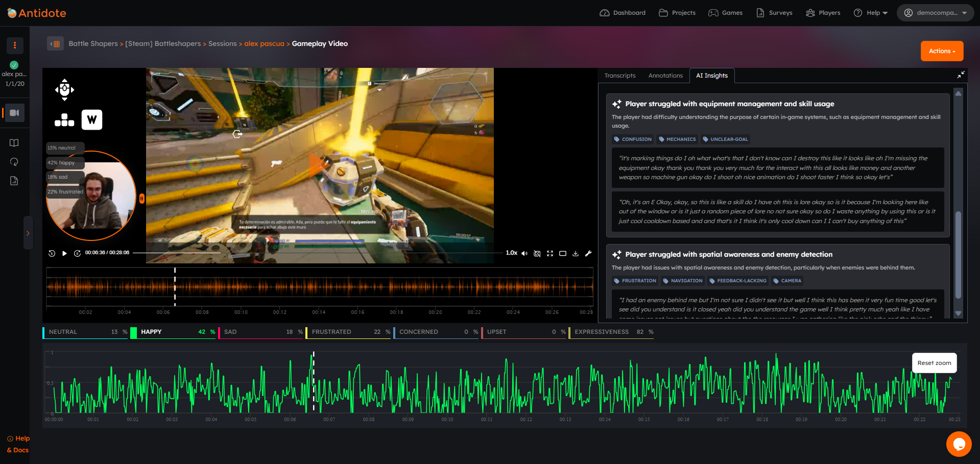Select the video camera session icon
The width and height of the screenshot is (980, 464).
coord(15,112)
